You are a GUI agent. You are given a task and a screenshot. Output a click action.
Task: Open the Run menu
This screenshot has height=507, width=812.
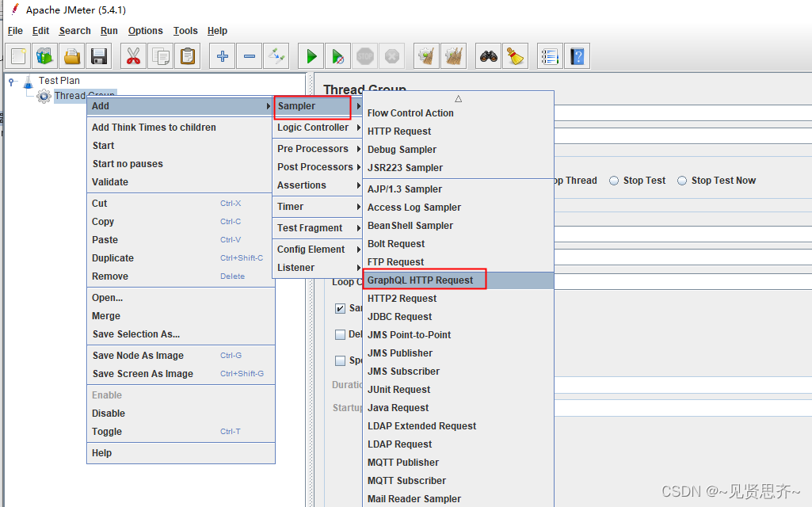point(109,31)
